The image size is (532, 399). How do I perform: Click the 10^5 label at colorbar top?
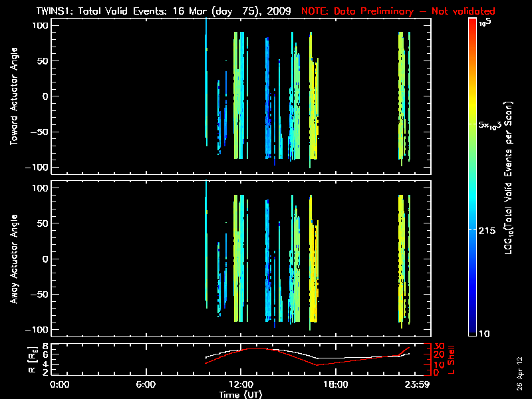pos(486,22)
